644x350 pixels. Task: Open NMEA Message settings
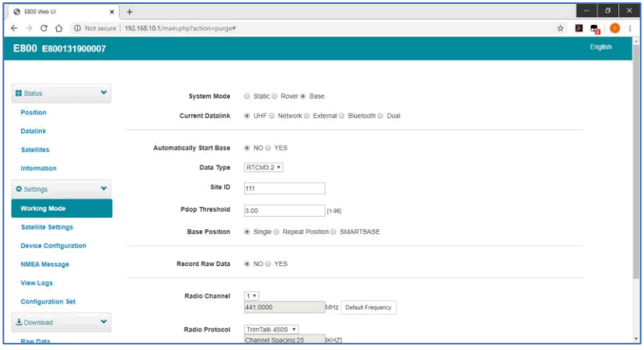[45, 264]
